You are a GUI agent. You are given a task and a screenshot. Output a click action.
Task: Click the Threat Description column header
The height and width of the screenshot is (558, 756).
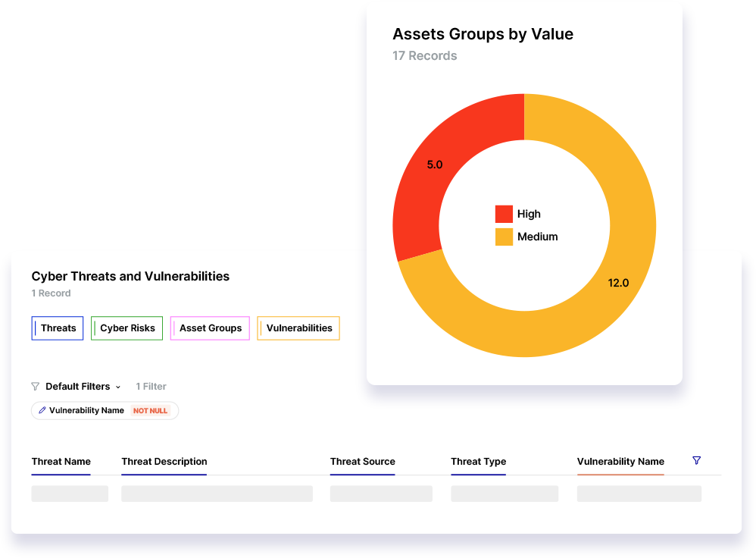164,461
